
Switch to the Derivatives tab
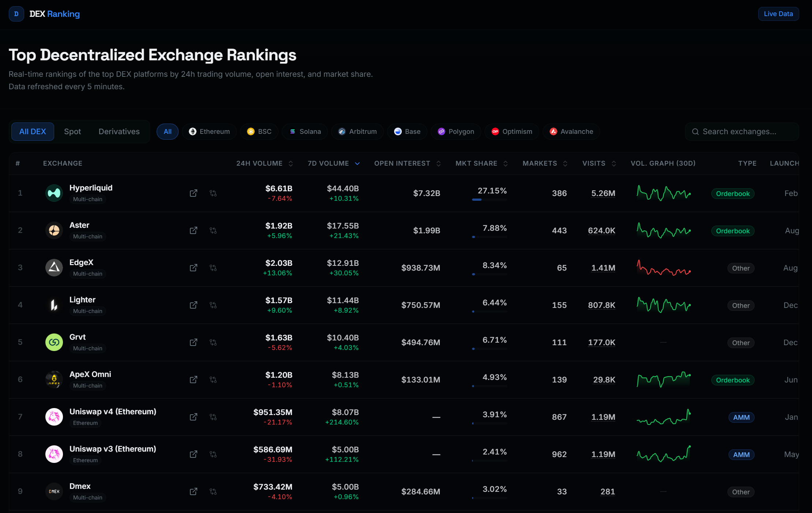pyautogui.click(x=119, y=132)
